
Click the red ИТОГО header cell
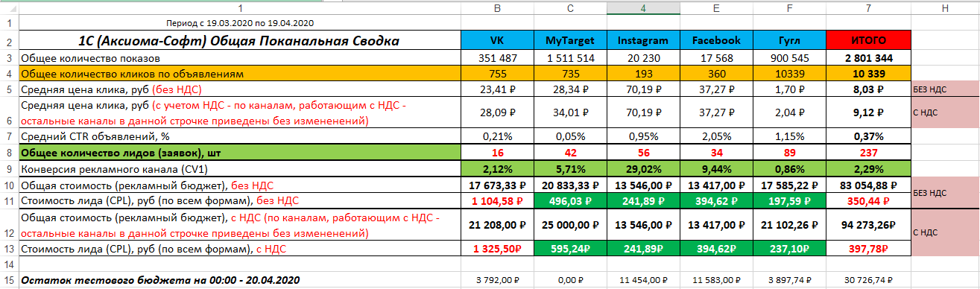coord(869,41)
